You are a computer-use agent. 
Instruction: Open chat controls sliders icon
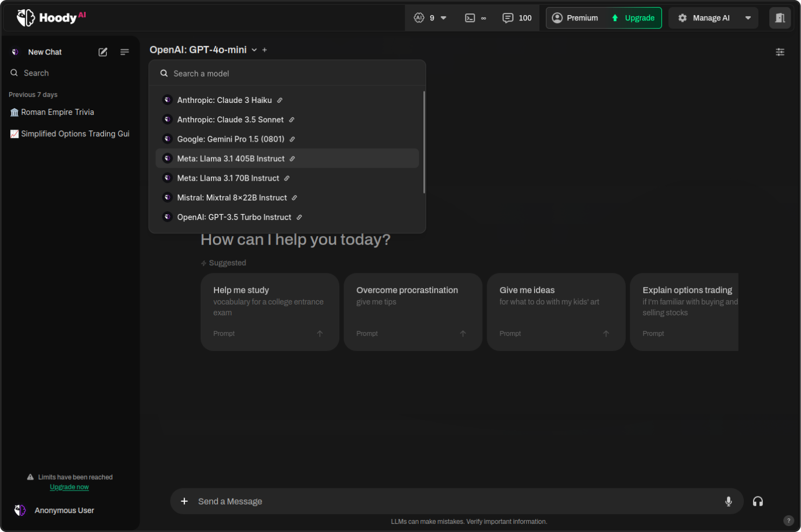click(780, 52)
